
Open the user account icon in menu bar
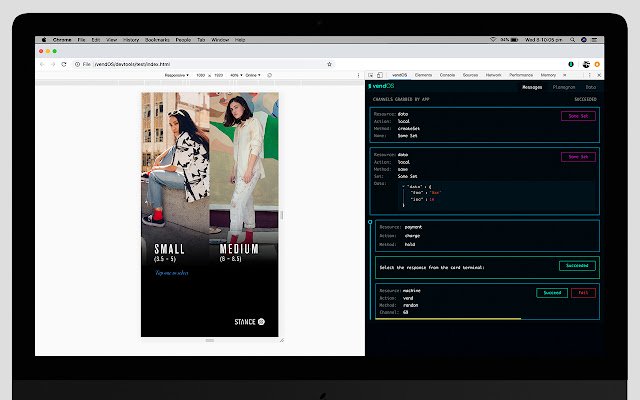[x=584, y=40]
